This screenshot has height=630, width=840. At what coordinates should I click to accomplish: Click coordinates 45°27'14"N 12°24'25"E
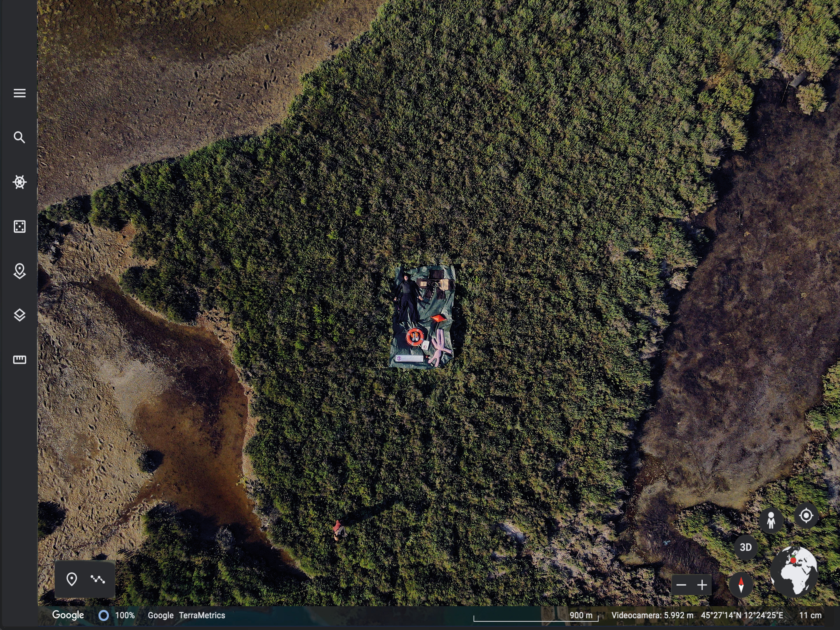click(742, 615)
